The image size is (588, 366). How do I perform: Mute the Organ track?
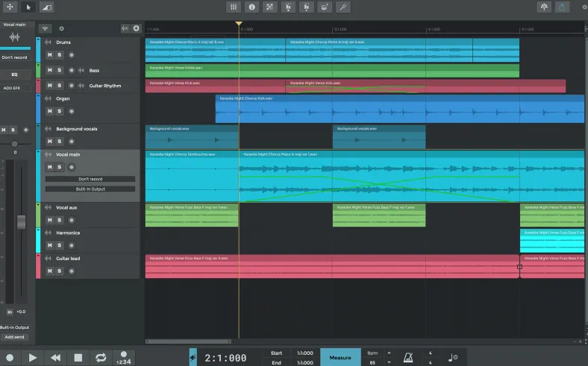49,111
